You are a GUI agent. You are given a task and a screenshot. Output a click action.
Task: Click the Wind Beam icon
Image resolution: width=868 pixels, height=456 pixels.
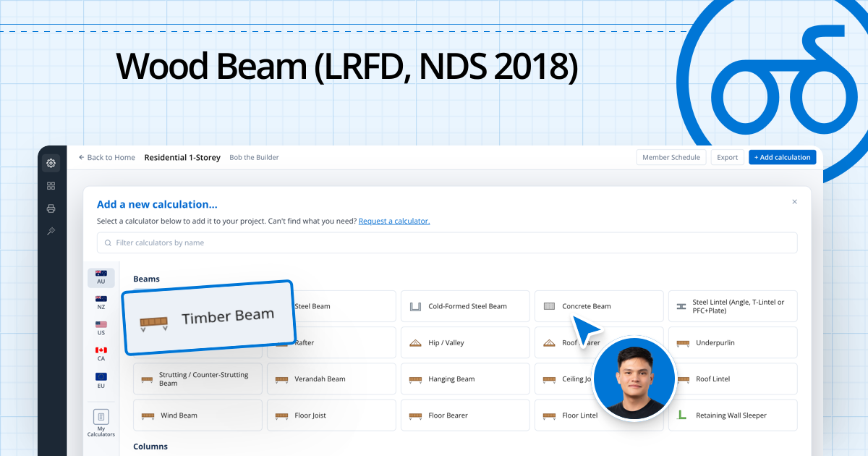pyautogui.click(x=148, y=416)
